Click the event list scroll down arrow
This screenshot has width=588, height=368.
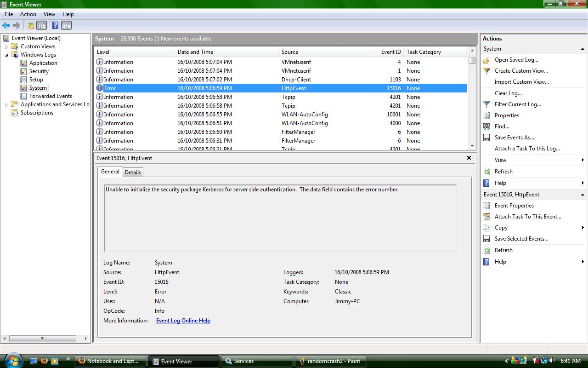pyautogui.click(x=472, y=146)
